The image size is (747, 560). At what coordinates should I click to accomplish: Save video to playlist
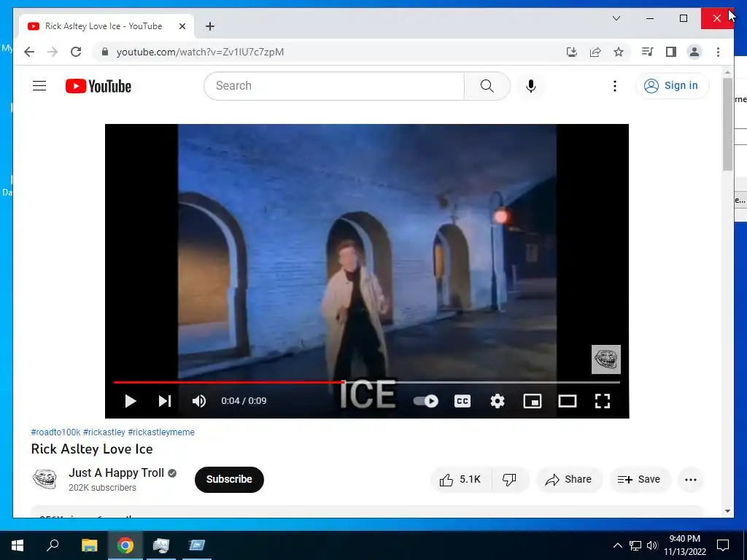639,480
